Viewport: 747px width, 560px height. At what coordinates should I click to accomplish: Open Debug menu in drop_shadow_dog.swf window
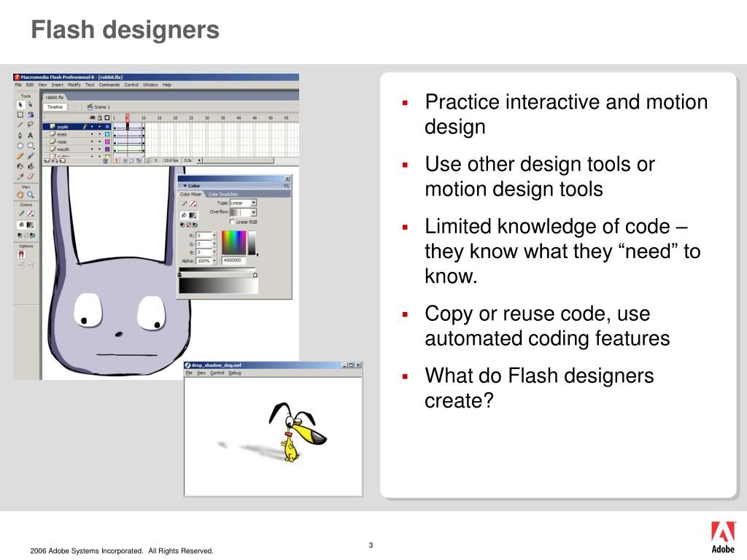[235, 373]
